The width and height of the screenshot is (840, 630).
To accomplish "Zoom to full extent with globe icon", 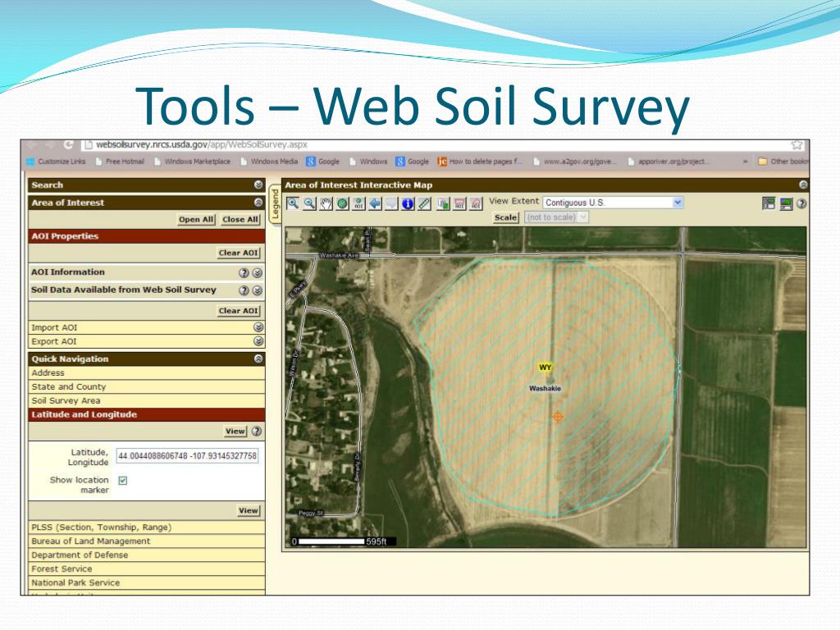I will coord(342,203).
